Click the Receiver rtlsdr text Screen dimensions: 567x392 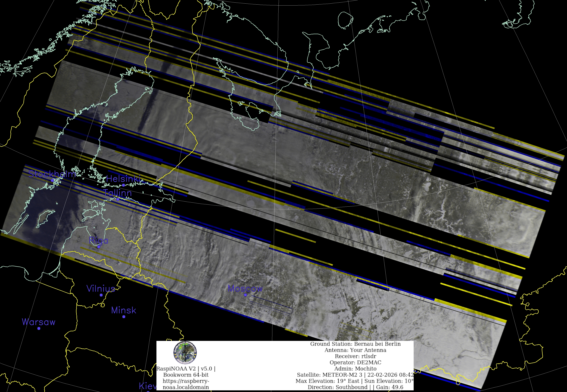click(x=355, y=356)
